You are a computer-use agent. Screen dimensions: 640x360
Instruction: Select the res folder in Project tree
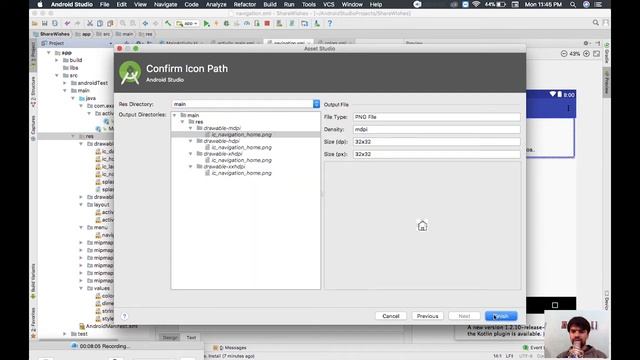[x=86, y=136]
